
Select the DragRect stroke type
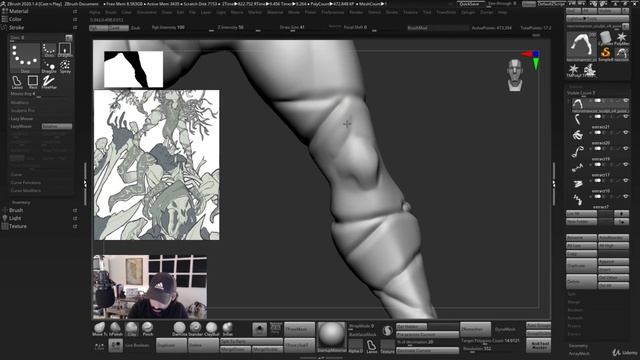65,50
